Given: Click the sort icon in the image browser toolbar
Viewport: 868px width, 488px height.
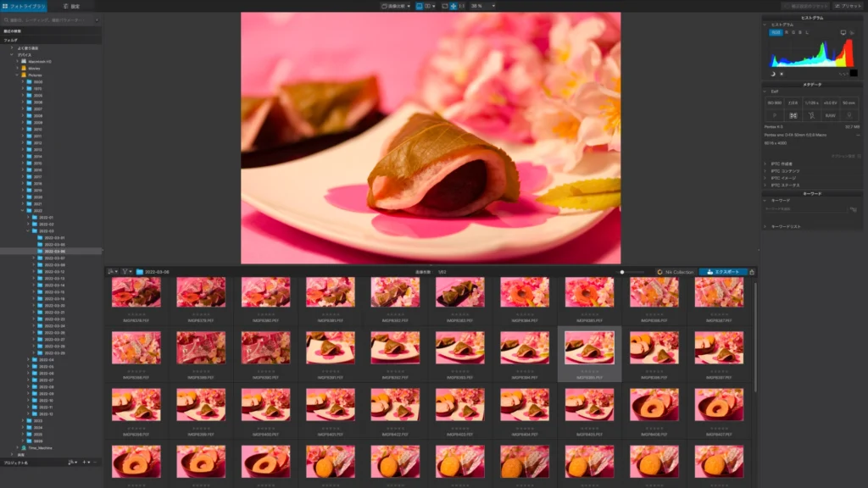Looking at the screenshot, I should pos(113,272).
